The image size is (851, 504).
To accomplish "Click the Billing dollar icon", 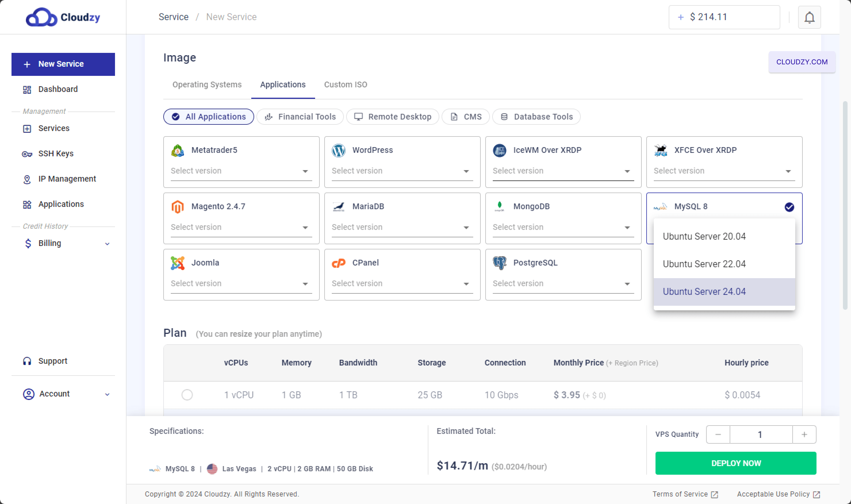I will (x=28, y=243).
